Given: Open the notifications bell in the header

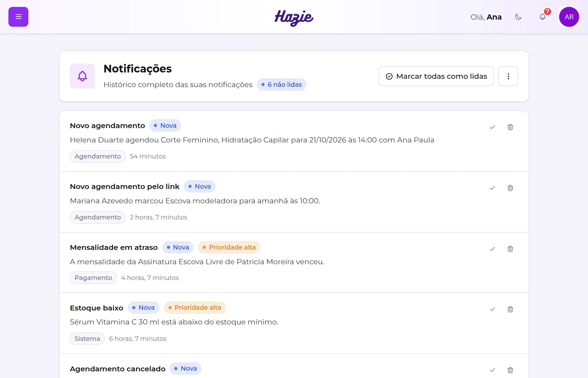Looking at the screenshot, I should [x=542, y=17].
